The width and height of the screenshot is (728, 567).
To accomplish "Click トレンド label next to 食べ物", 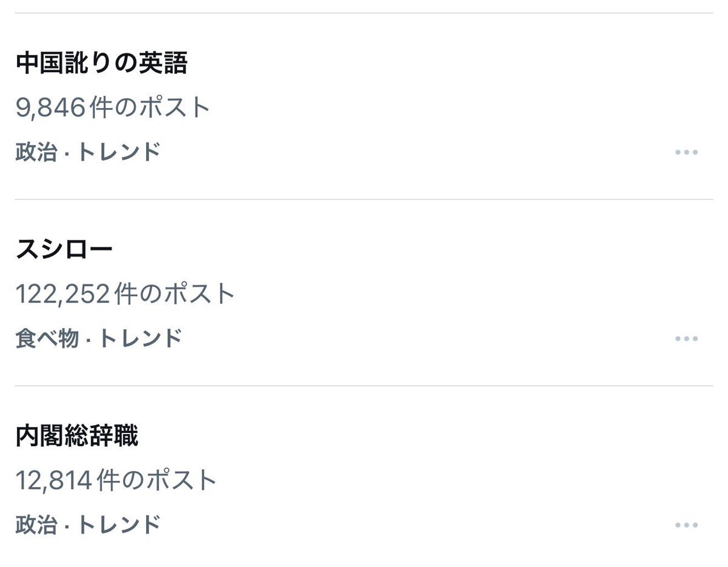I will [x=141, y=338].
